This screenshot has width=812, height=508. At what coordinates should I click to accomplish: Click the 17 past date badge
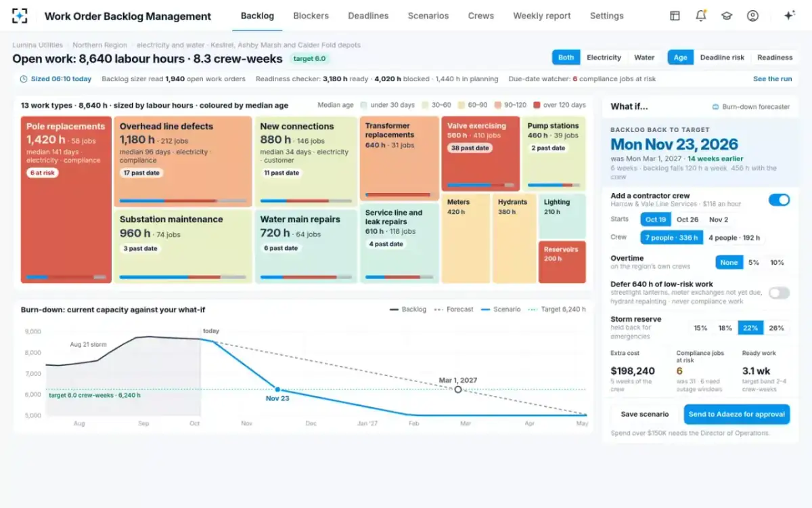click(x=141, y=173)
